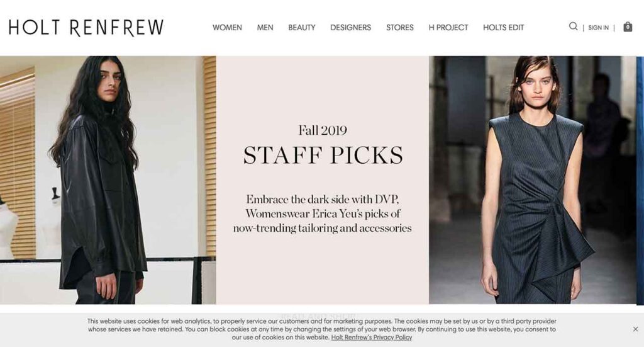Viewport: 644px width, 347px height.
Task: Open the Women menu
Action: click(227, 28)
